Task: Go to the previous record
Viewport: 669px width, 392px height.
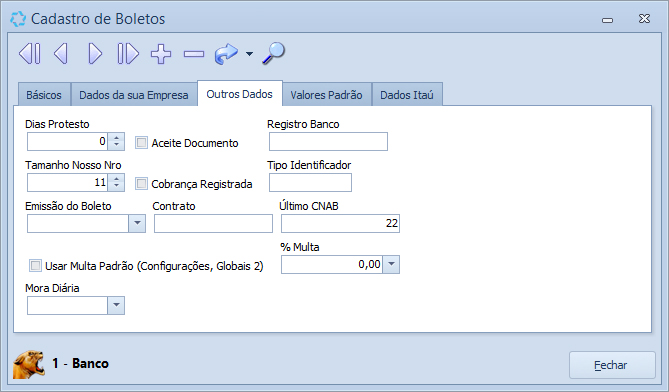Action: click(x=61, y=54)
